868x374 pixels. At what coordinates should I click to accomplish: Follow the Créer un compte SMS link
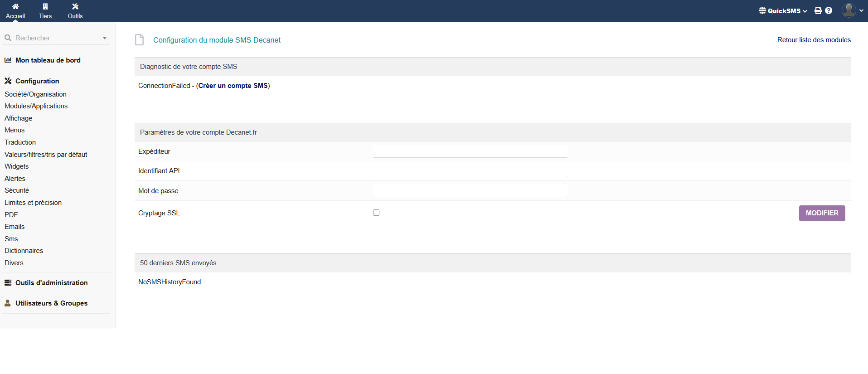pos(233,86)
